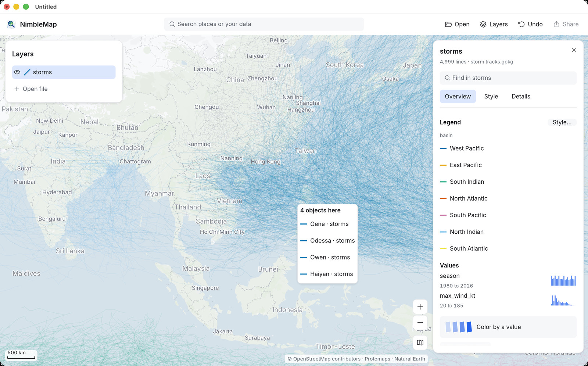Viewport: 588px width, 366px height.
Task: Open the Style... button beside Legend
Action: (x=562, y=122)
